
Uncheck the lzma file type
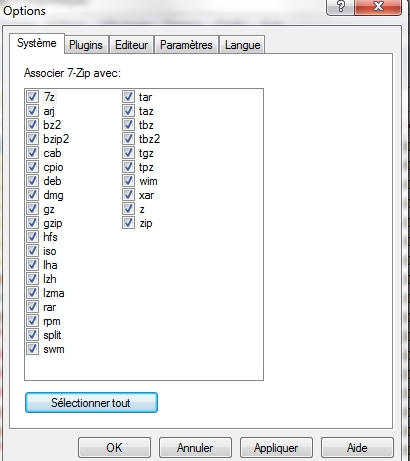pos(32,293)
